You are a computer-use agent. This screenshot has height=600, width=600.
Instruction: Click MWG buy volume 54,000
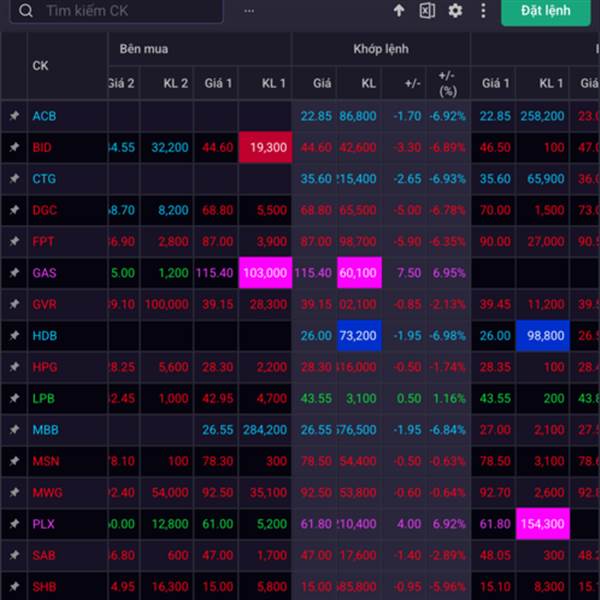pyautogui.click(x=170, y=492)
